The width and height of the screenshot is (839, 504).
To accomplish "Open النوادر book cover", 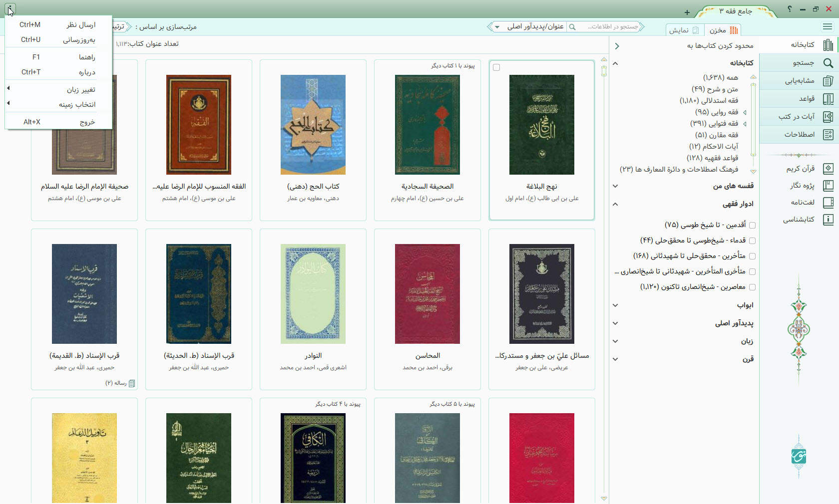I will coord(313,294).
